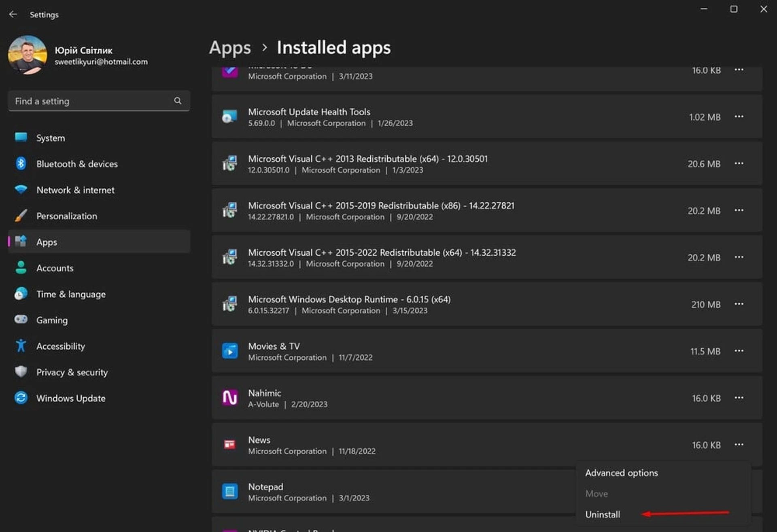The width and height of the screenshot is (777, 532).
Task: Select the disabled Move menu entry
Action: 664,494
